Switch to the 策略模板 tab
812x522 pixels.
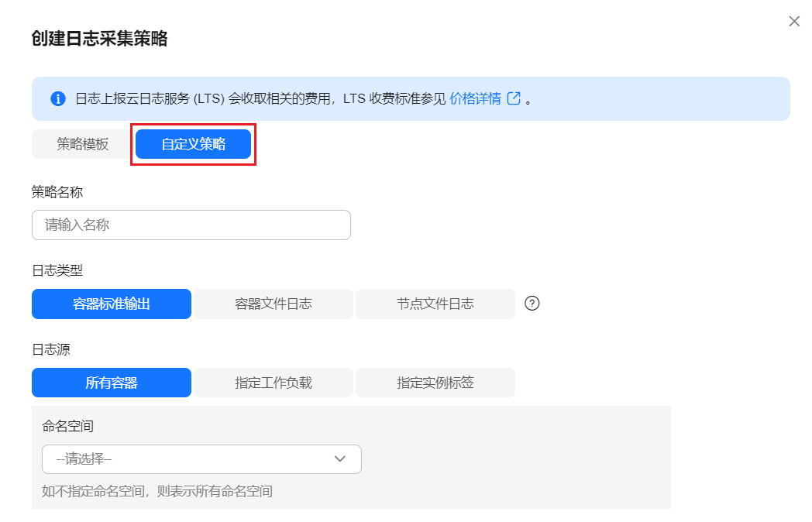tap(82, 144)
